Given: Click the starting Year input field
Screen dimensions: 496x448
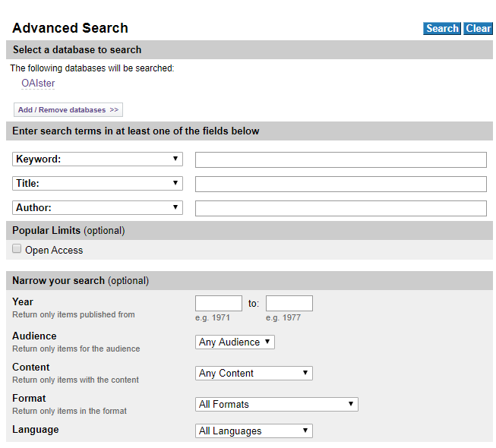Looking at the screenshot, I should pyautogui.click(x=219, y=304).
